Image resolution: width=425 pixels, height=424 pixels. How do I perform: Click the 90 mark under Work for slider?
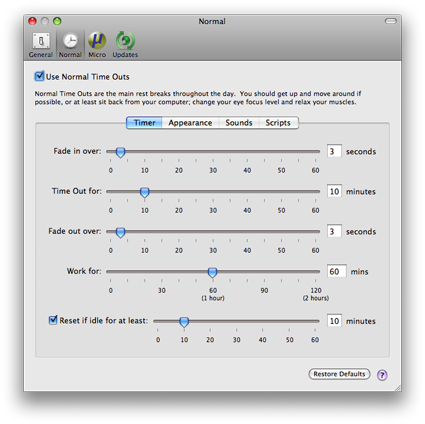pyautogui.click(x=264, y=290)
